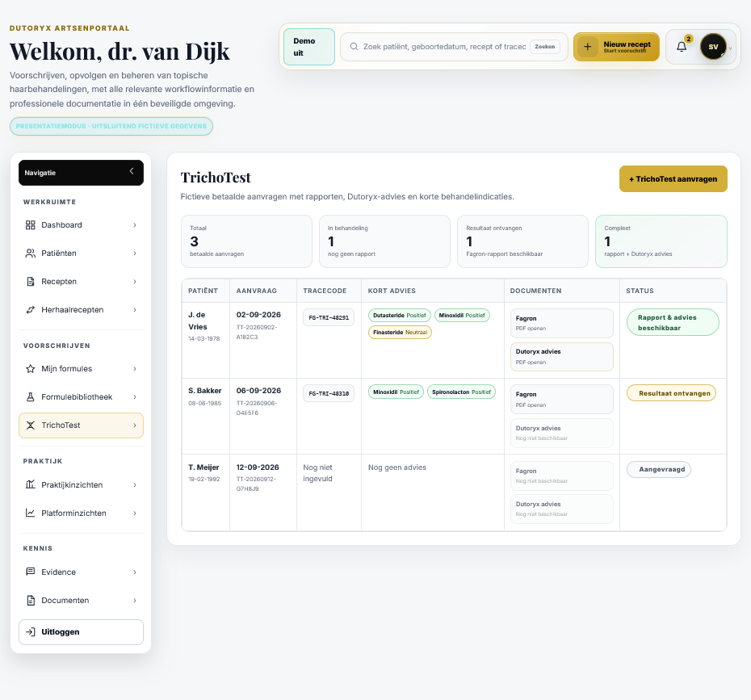
Task: Click the Evidence message icon
Action: pos(30,572)
